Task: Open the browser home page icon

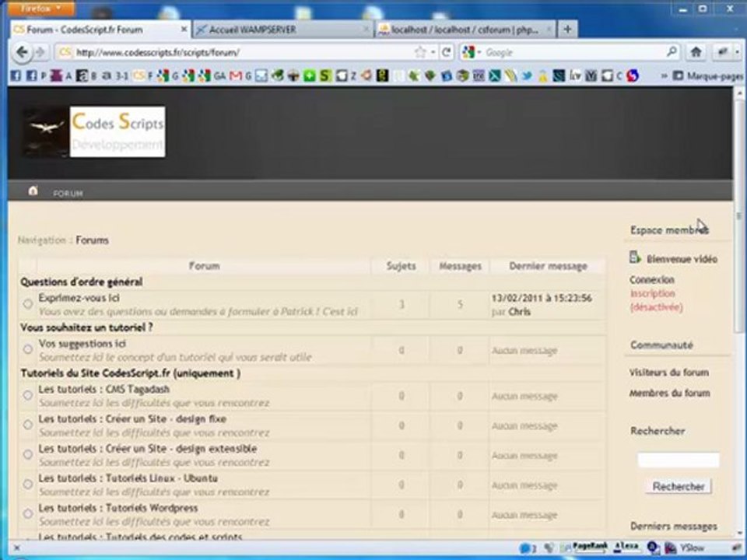Action: [696, 52]
